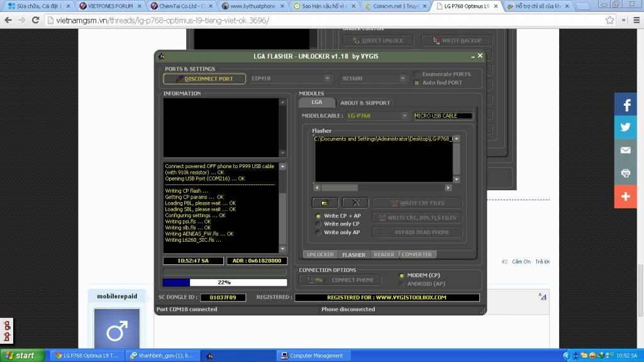Screen dimensions: 644x362
Task: Click LGA Flasher taskbar icon
Action: pyautogui.click(x=209, y=356)
